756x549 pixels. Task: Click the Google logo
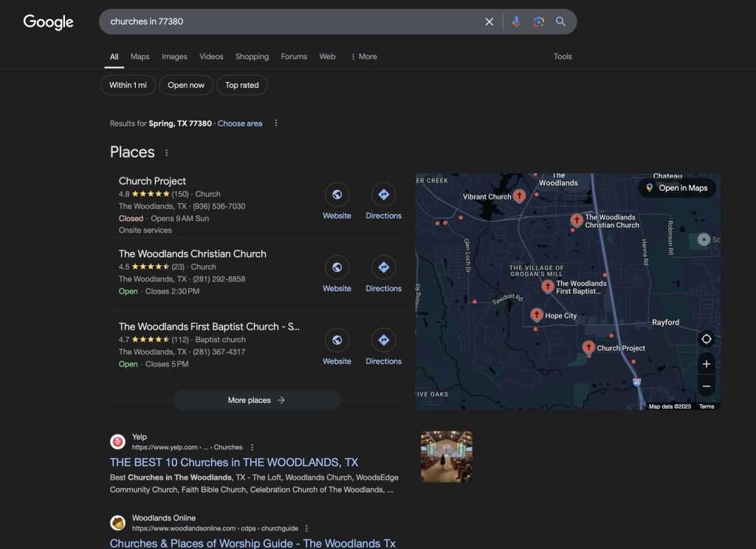click(x=47, y=22)
